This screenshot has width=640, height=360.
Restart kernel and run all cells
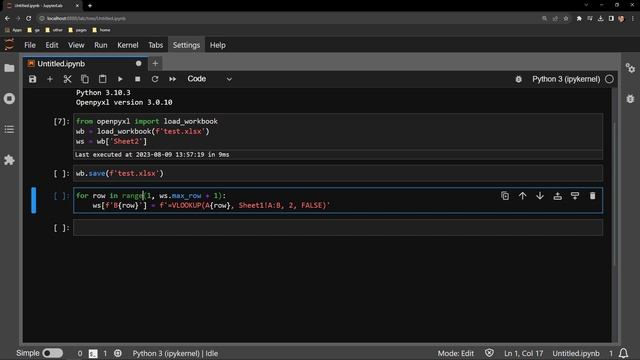[x=173, y=79]
